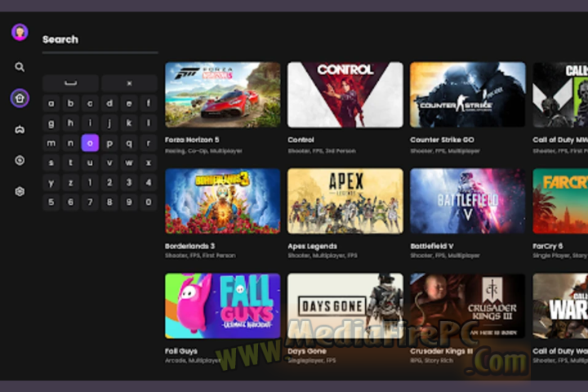Viewport: 588px width, 392px height.
Task: Click the 'Counter Strike GO' title text
Action: pyautogui.click(x=442, y=140)
